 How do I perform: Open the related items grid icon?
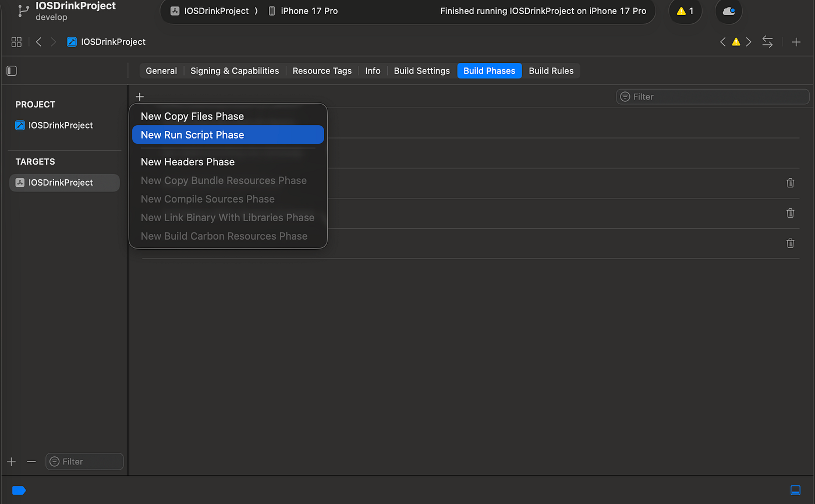coord(16,42)
